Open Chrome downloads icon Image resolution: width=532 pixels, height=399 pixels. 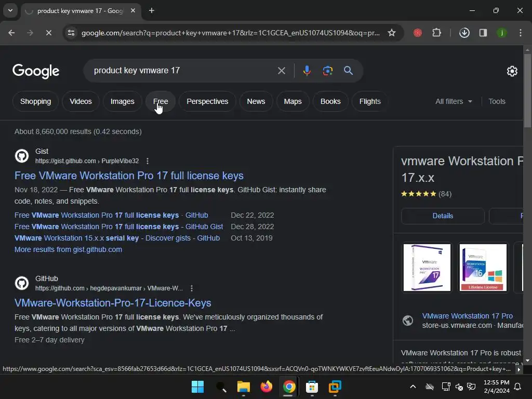tap(464, 33)
